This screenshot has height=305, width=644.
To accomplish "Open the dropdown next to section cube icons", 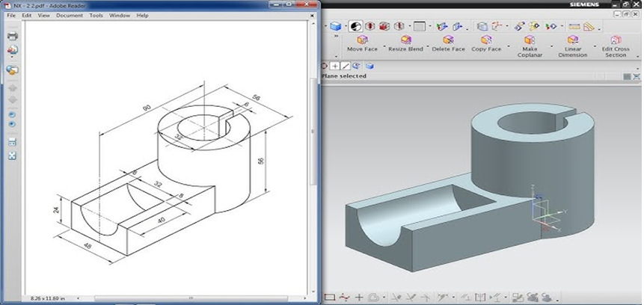I will 409,27.
